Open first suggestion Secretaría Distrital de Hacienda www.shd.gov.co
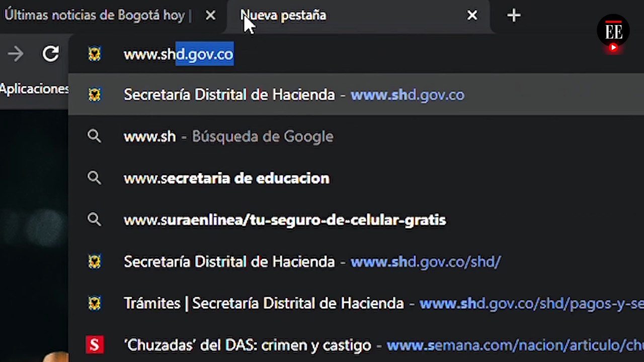Image resolution: width=644 pixels, height=362 pixels. pyautogui.click(x=356, y=95)
